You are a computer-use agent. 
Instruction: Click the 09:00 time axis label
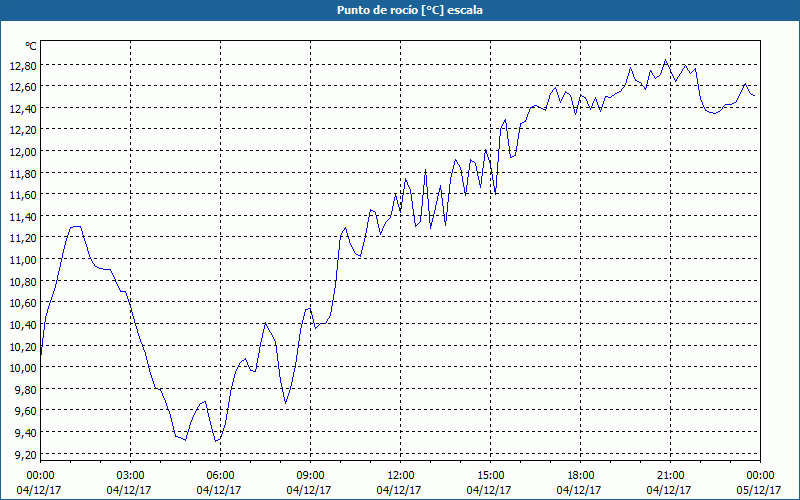click(310, 476)
